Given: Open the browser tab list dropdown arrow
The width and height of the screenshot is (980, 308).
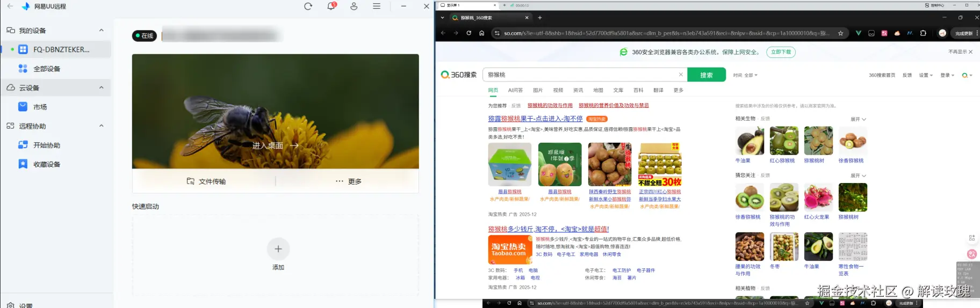Looking at the screenshot, I should point(442,18).
